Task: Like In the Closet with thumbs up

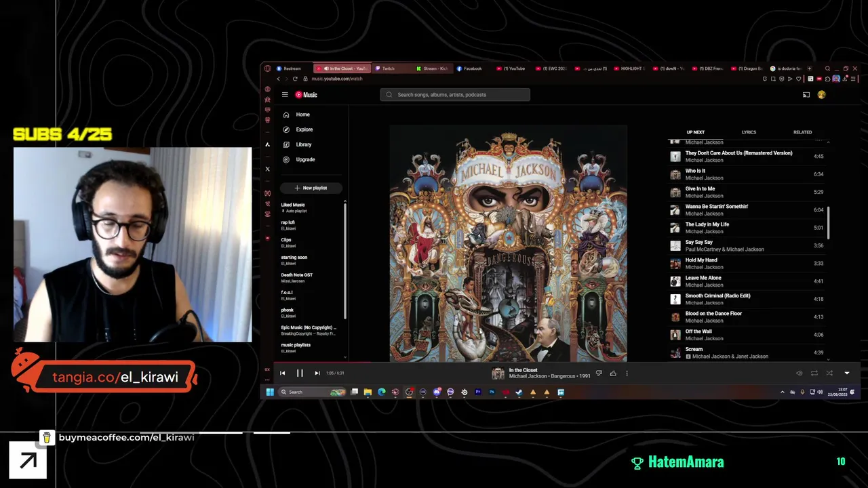Action: [x=613, y=373]
